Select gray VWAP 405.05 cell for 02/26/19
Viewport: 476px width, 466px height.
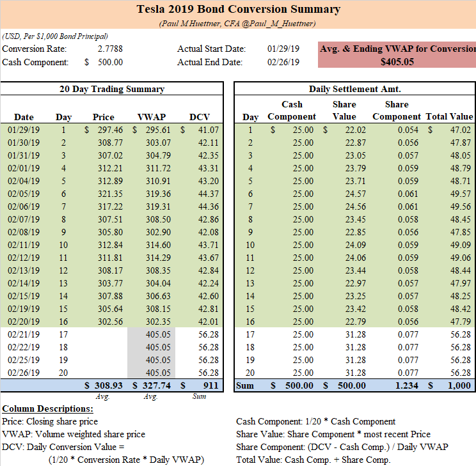coord(158,373)
